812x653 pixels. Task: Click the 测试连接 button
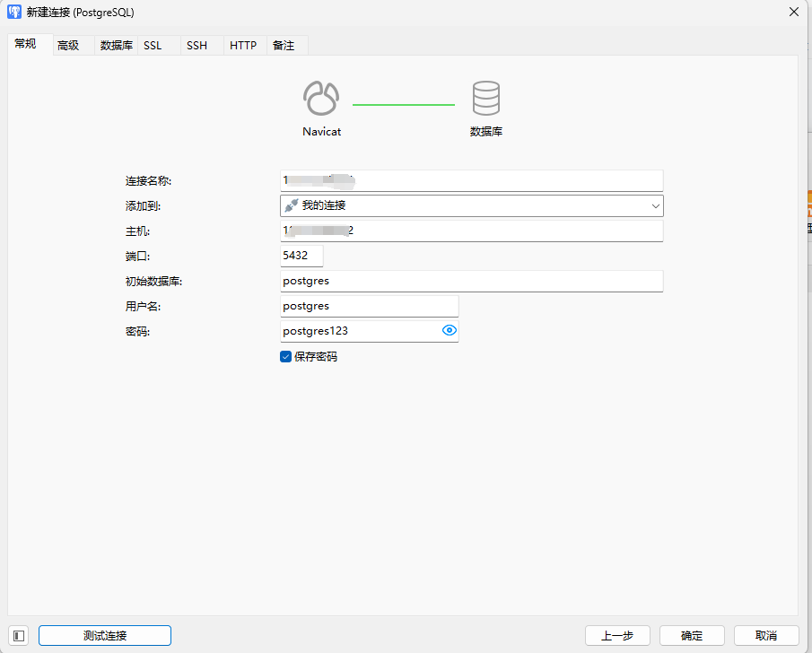(104, 635)
